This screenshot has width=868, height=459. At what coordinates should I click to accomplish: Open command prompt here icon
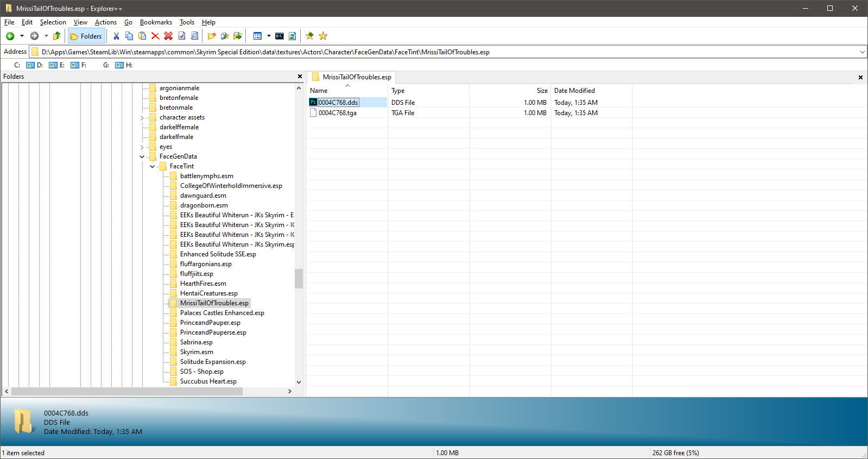(x=280, y=36)
